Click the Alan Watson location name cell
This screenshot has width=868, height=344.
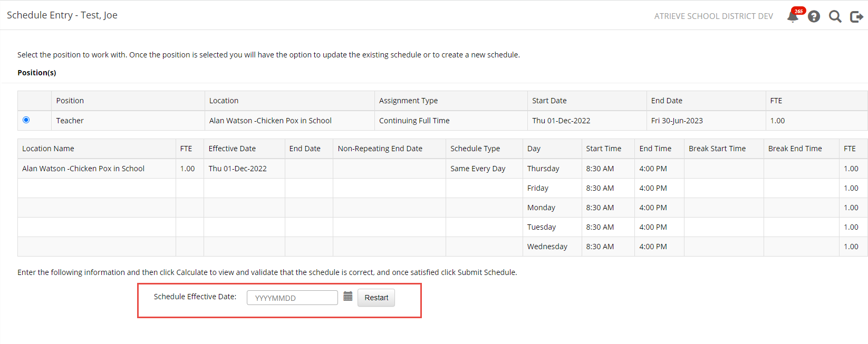pos(83,169)
